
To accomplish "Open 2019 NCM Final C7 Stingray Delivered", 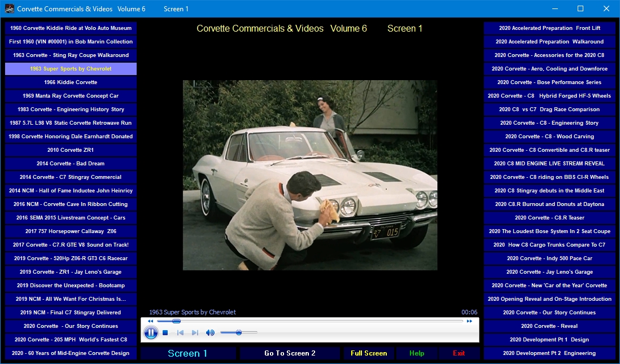I will tap(71, 313).
